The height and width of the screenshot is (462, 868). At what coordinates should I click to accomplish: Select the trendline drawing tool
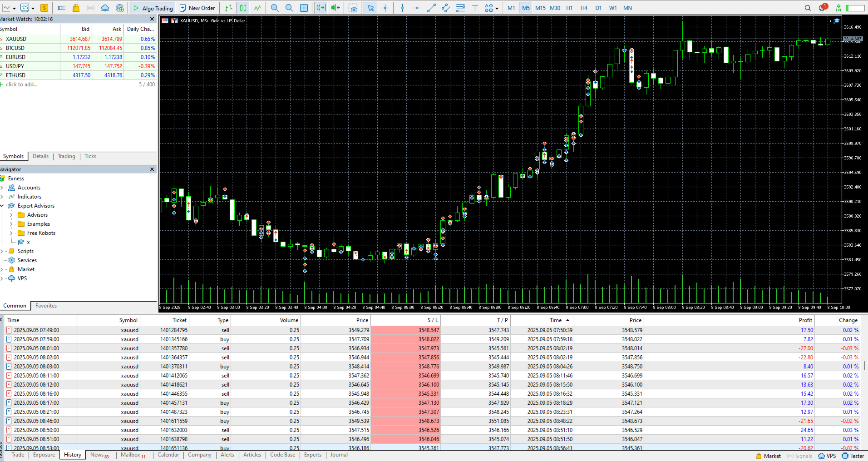[431, 8]
